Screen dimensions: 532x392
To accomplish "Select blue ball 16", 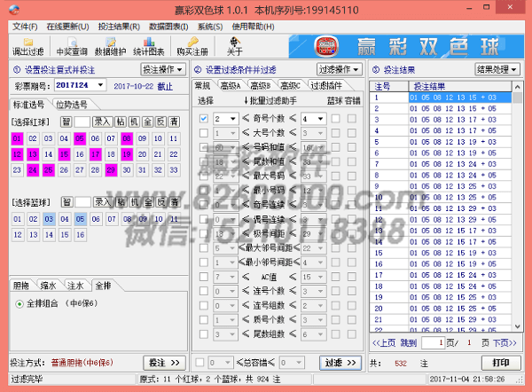I will tap(81, 235).
